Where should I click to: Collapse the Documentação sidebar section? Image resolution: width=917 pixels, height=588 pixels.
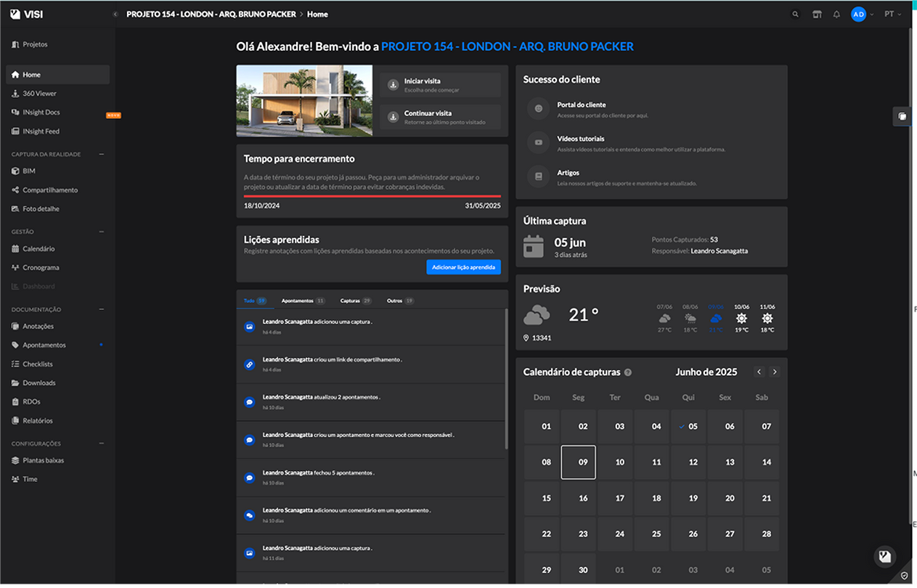coord(102,309)
